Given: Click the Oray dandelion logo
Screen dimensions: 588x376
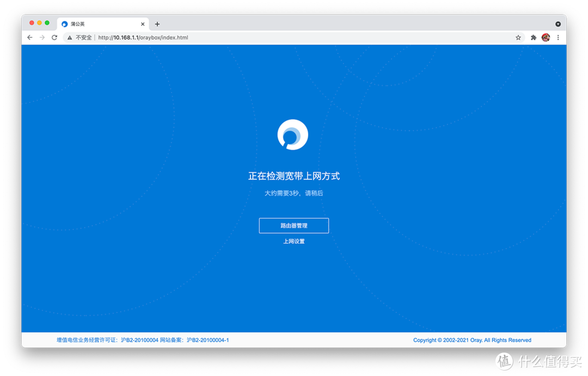Looking at the screenshot, I should click(293, 134).
